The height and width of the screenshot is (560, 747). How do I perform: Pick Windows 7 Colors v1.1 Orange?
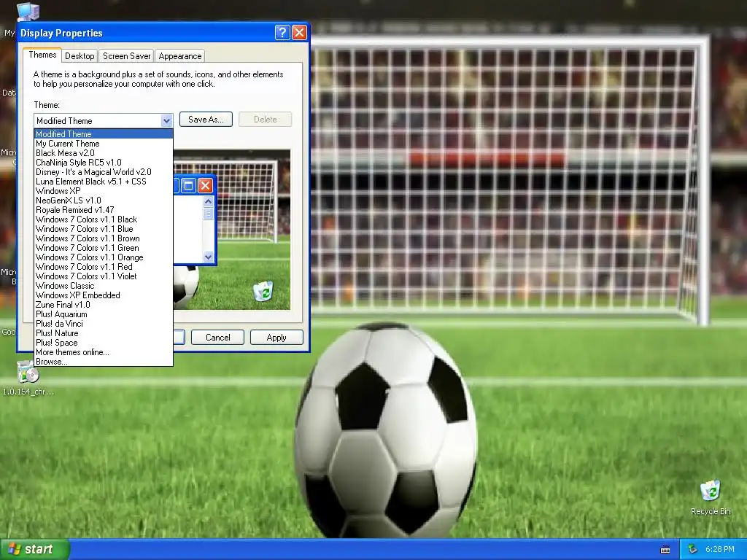(x=104, y=257)
